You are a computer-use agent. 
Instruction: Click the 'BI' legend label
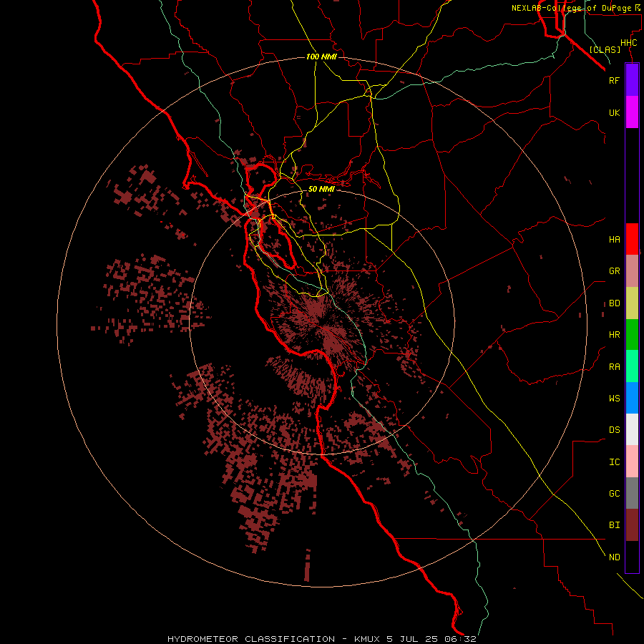614,525
